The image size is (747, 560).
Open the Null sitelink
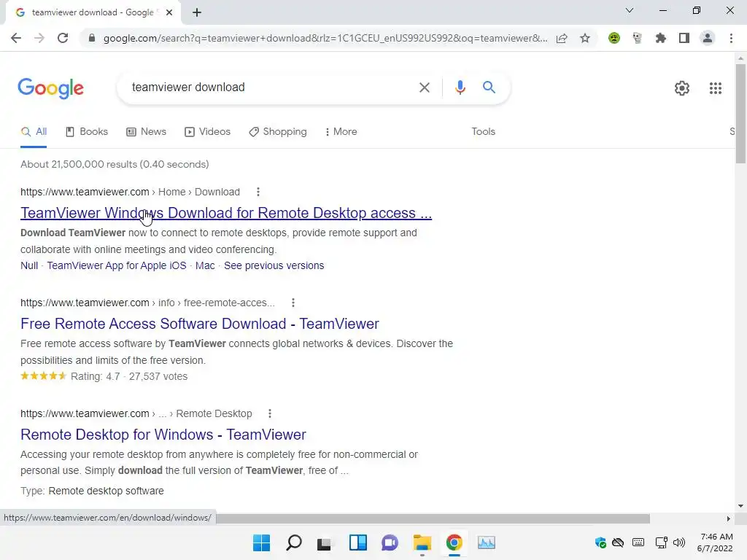click(x=29, y=265)
